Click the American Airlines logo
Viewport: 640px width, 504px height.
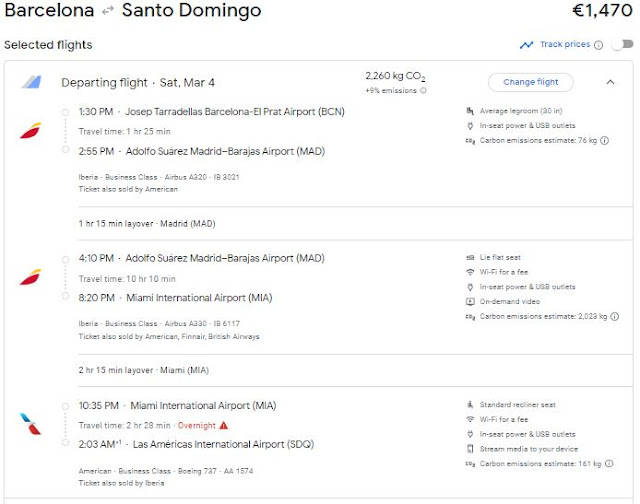click(31, 424)
